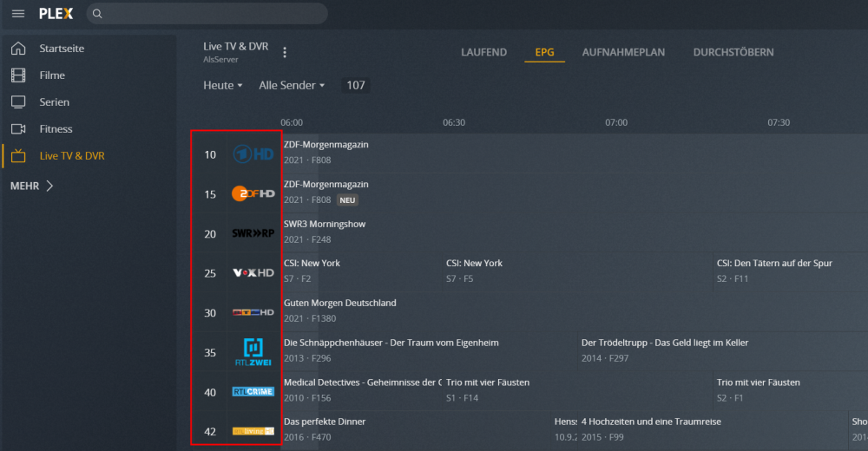Screen dimensions: 868x451
Task: Select channel 40 RTL Crime logo
Action: coord(253,392)
